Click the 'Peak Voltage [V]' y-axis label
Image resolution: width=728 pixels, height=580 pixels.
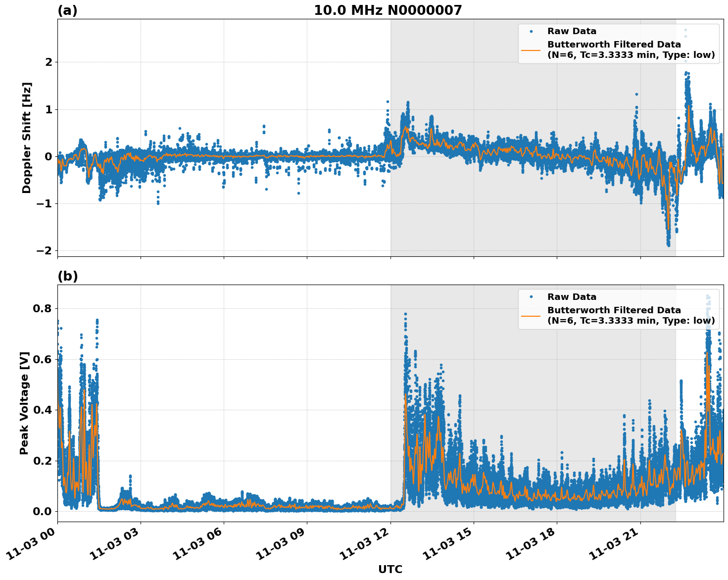24,403
